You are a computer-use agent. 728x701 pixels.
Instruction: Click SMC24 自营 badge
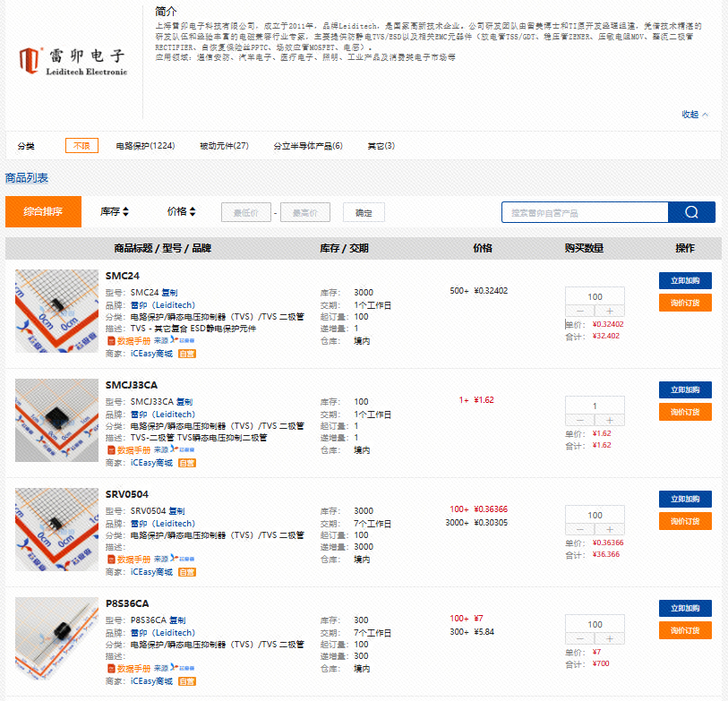(187, 354)
